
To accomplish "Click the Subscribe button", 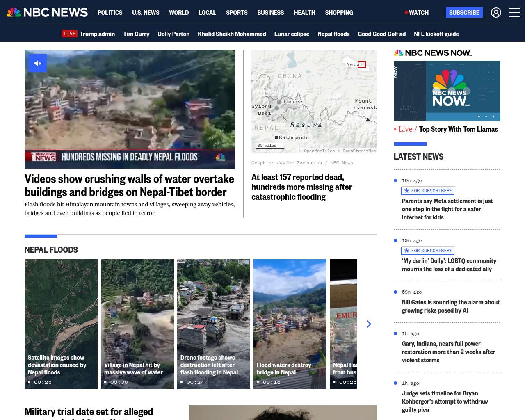I will pyautogui.click(x=464, y=13).
